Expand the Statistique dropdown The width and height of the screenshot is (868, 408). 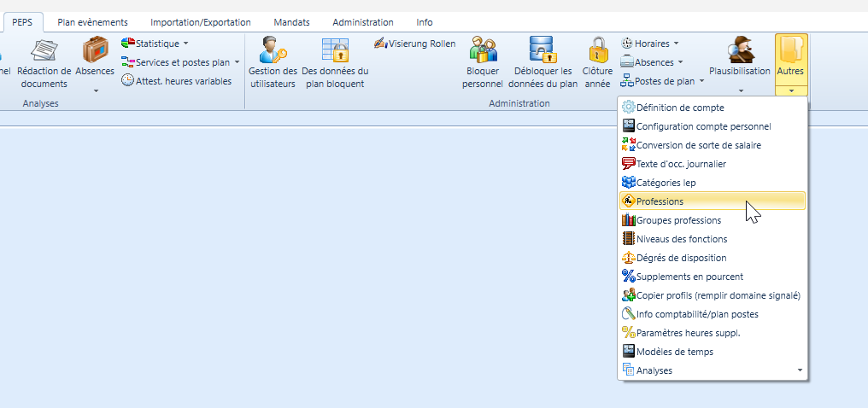click(x=155, y=44)
